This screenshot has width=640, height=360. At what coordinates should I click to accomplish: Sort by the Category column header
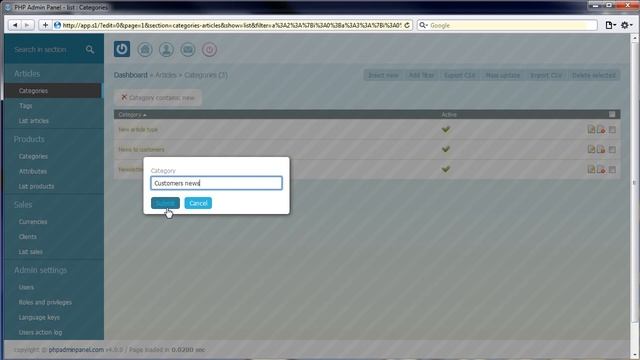(x=132, y=115)
